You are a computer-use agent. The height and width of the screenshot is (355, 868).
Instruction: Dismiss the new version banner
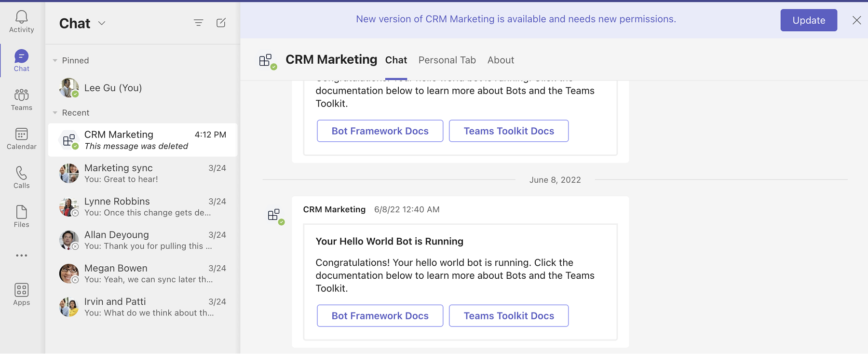(856, 20)
